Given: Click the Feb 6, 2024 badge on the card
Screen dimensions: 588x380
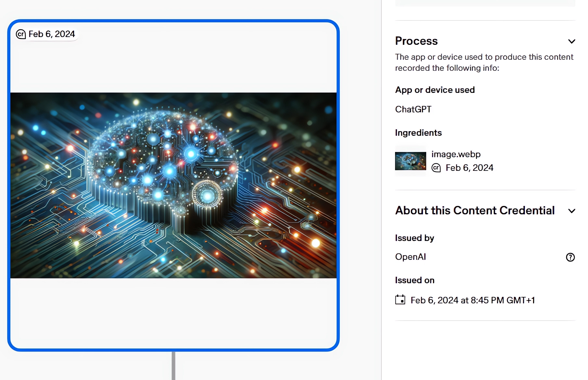Looking at the screenshot, I should (x=52, y=34).
